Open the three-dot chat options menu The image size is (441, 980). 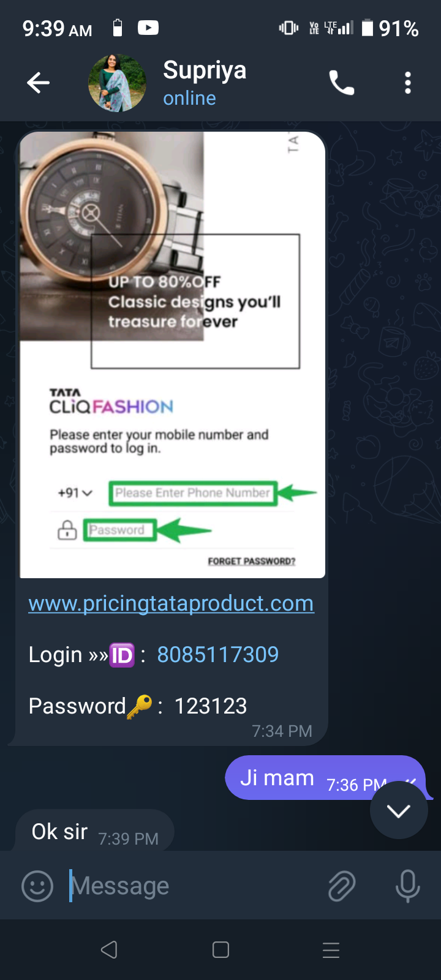click(408, 83)
